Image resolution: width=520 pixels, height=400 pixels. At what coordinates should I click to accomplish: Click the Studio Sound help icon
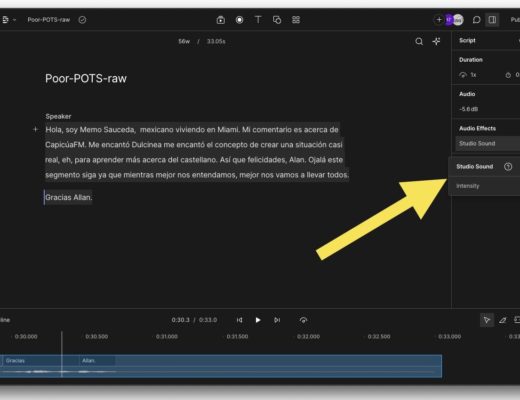[x=508, y=167]
